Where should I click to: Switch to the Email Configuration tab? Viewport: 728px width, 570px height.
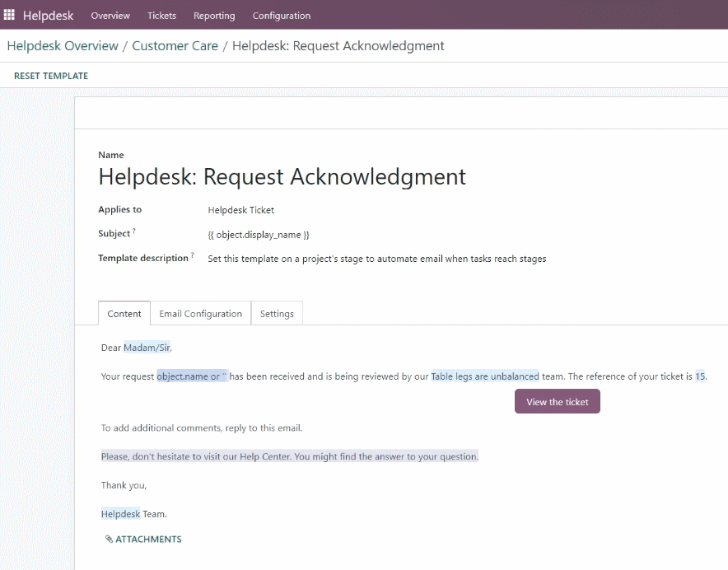click(x=201, y=314)
